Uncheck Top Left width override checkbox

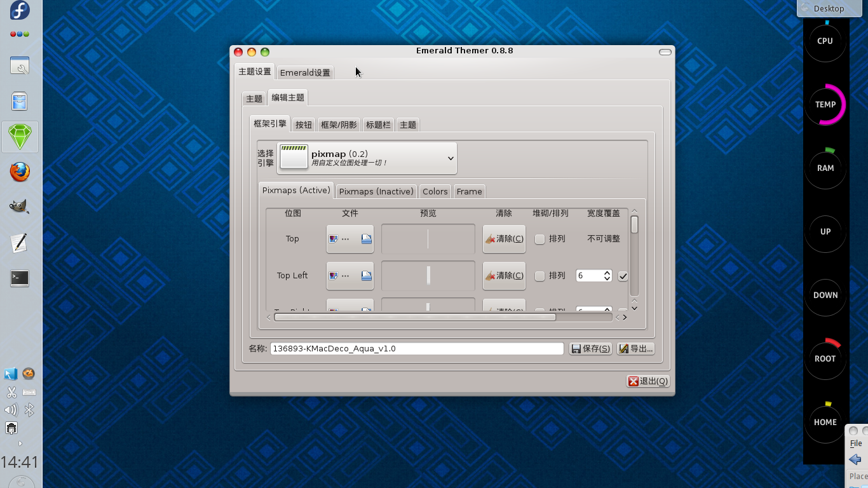coord(623,276)
